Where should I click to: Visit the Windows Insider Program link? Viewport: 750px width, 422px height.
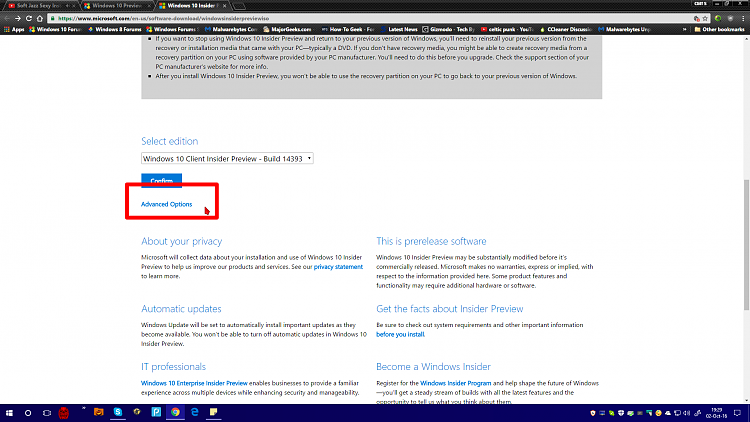pyautogui.click(x=455, y=383)
